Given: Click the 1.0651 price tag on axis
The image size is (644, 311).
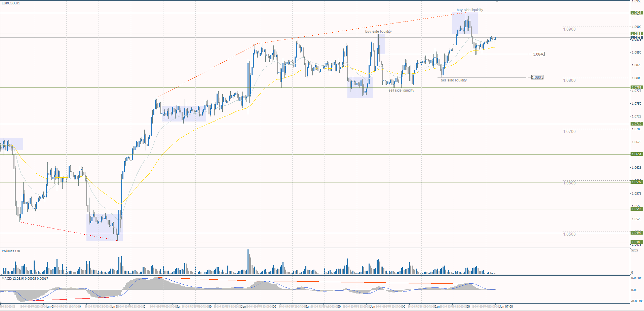Looking at the screenshot, I should 637,154.
